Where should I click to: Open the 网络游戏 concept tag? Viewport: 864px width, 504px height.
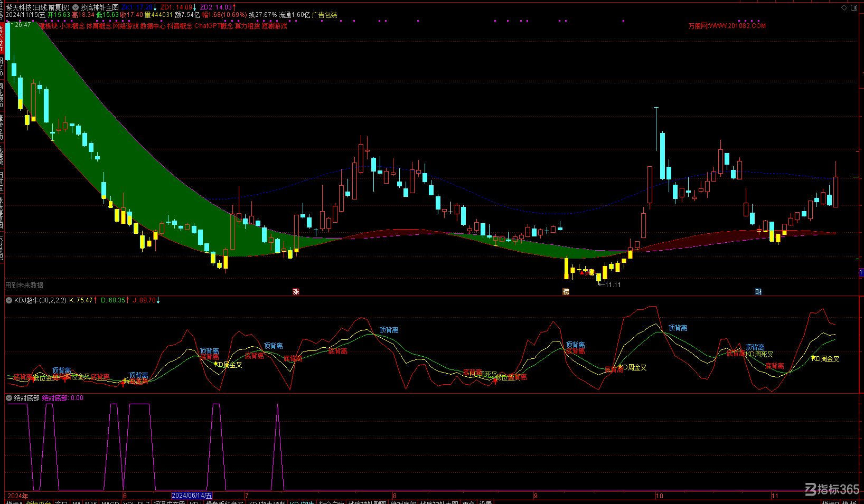(x=126, y=26)
